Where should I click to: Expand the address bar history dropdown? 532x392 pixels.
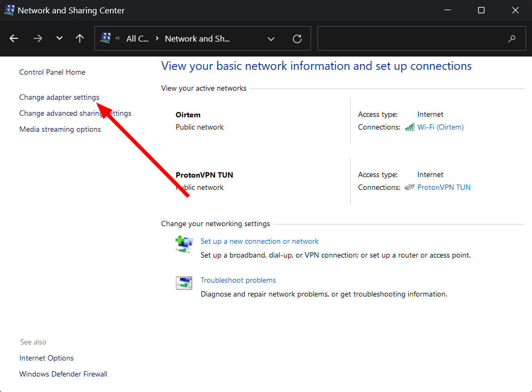tap(271, 38)
